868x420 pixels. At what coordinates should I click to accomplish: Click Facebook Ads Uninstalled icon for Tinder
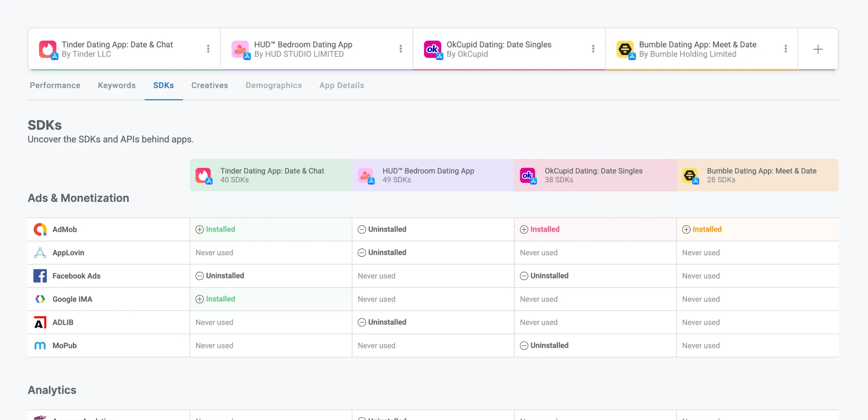tap(200, 276)
